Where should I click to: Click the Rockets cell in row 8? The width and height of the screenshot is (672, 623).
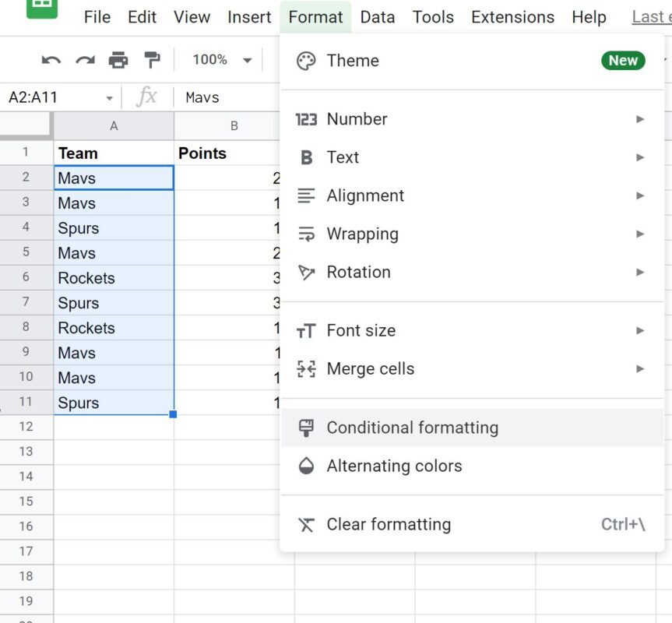114,328
